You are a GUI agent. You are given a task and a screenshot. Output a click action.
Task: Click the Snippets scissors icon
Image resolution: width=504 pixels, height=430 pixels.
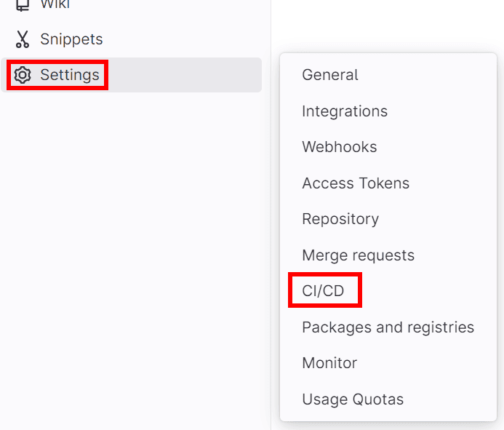coord(23,39)
